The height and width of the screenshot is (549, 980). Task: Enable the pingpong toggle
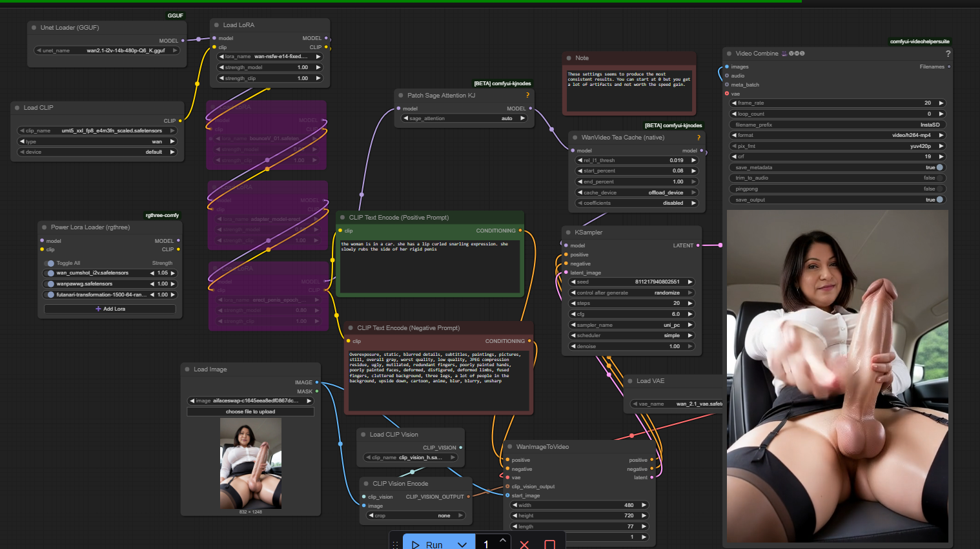click(939, 189)
